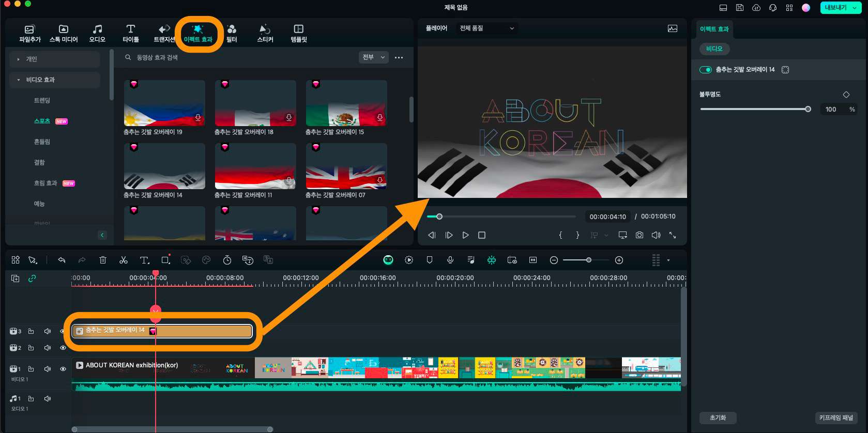This screenshot has width=868, height=433.
Task: Delete selected clip with trash icon
Action: 103,260
